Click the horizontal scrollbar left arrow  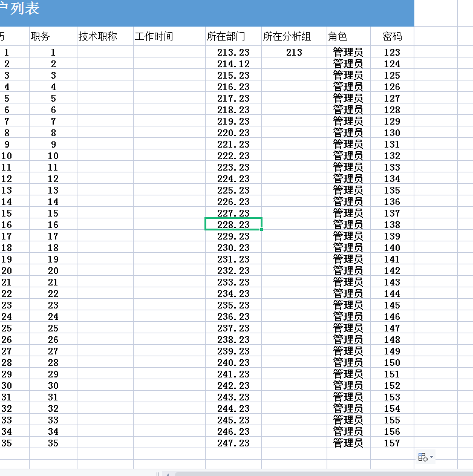(x=168, y=474)
